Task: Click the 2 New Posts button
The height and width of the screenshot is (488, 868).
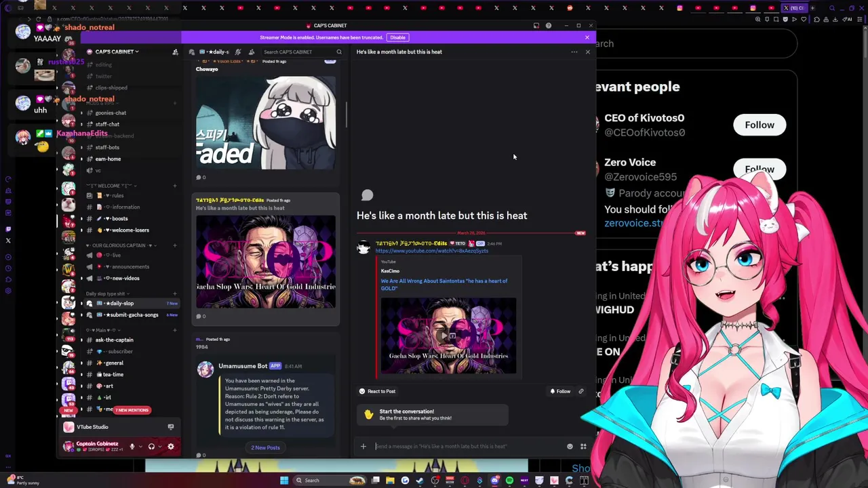Action: tap(265, 447)
